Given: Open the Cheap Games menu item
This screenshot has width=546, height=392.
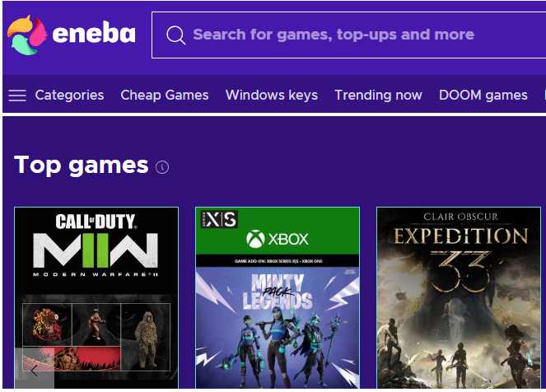Looking at the screenshot, I should (165, 96).
